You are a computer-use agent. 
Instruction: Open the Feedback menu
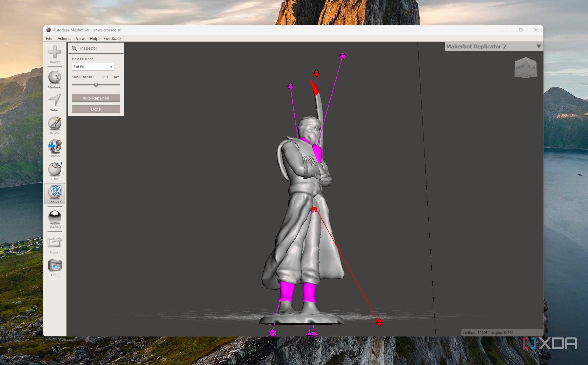[112, 38]
